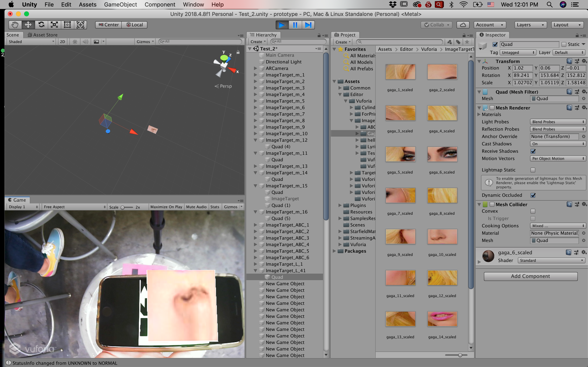The width and height of the screenshot is (588, 367).
Task: Open the Cast Shadows dropdown
Action: (x=558, y=144)
